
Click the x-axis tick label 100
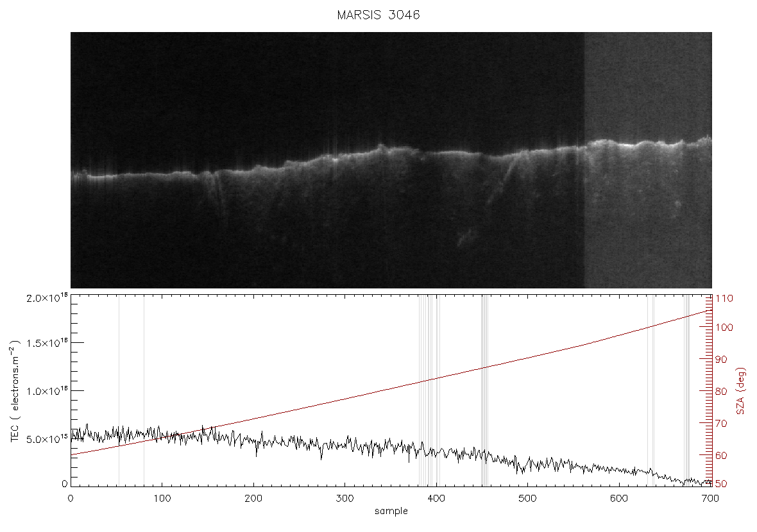162,498
